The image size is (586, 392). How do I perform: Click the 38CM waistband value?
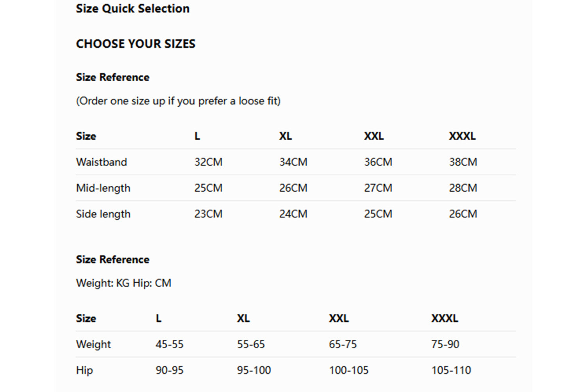coord(463,162)
